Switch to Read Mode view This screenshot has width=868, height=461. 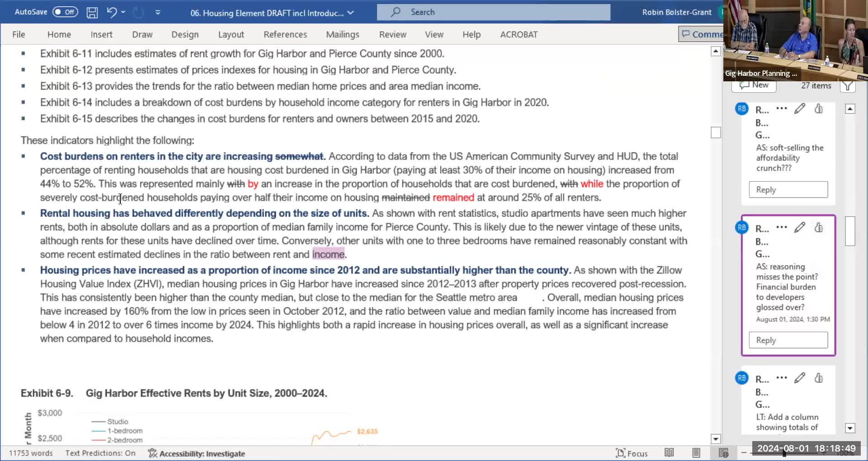(x=669, y=453)
